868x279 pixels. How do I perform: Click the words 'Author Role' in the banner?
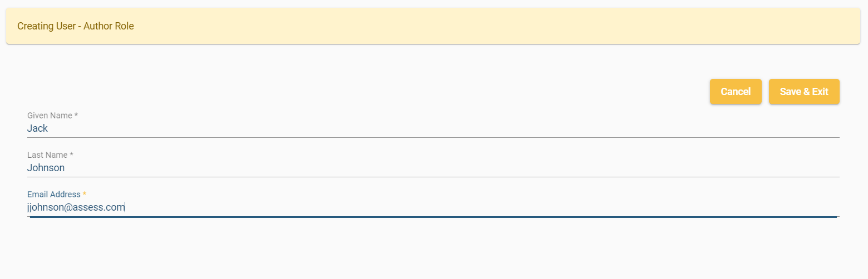click(108, 26)
